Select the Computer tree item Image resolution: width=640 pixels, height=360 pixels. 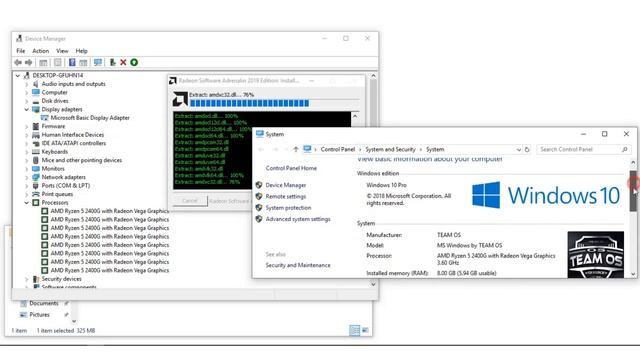(x=54, y=92)
